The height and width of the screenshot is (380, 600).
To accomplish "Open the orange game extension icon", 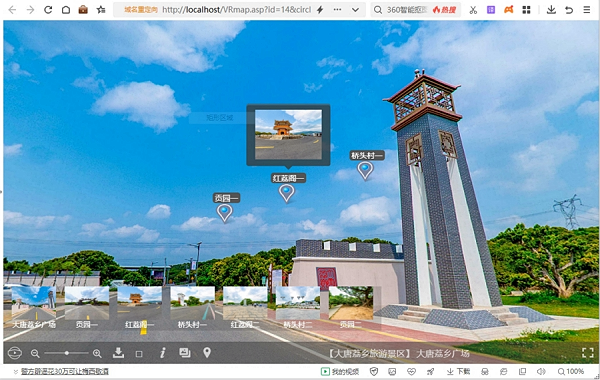I will click(509, 10).
